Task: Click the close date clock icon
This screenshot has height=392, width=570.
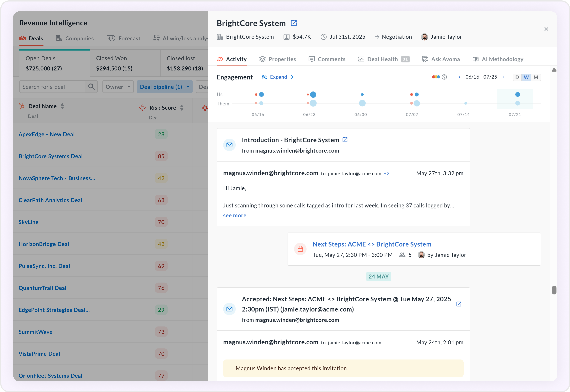Action: (324, 37)
